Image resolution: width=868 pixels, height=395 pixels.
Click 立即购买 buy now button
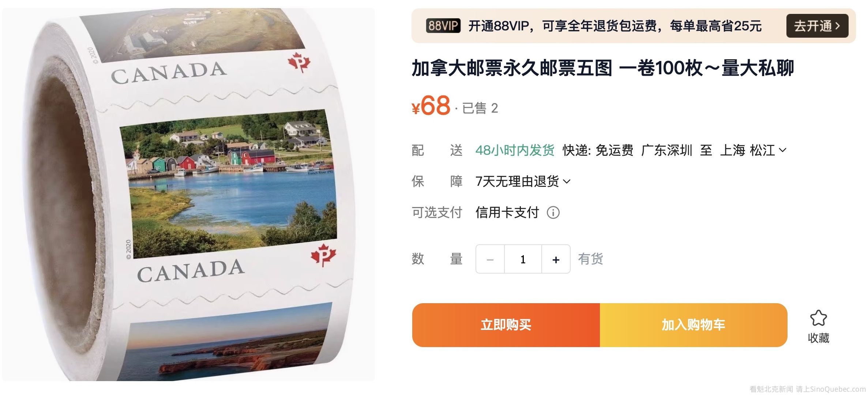[x=506, y=325]
